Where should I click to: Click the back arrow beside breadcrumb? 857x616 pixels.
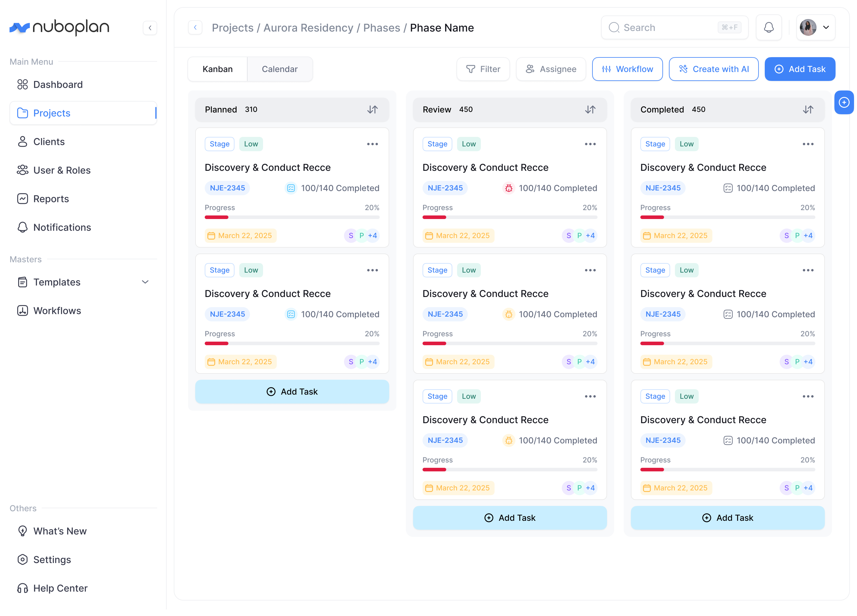tap(195, 28)
